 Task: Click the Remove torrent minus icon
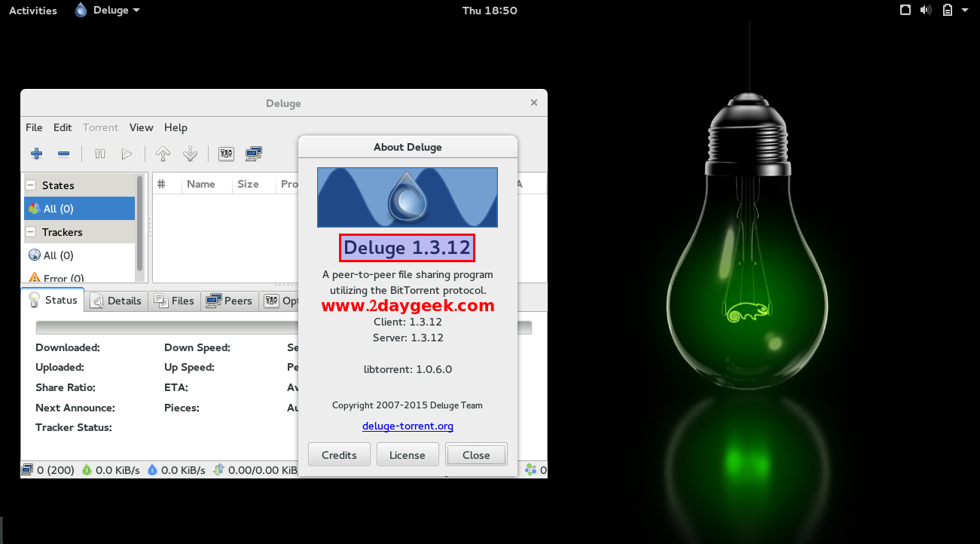63,154
